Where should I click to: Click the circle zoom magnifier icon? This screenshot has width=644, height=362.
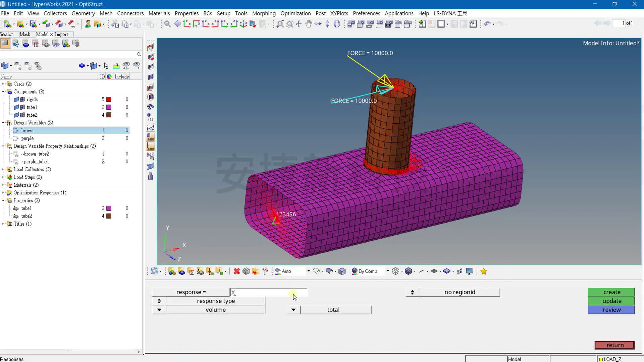pyautogui.click(x=290, y=24)
